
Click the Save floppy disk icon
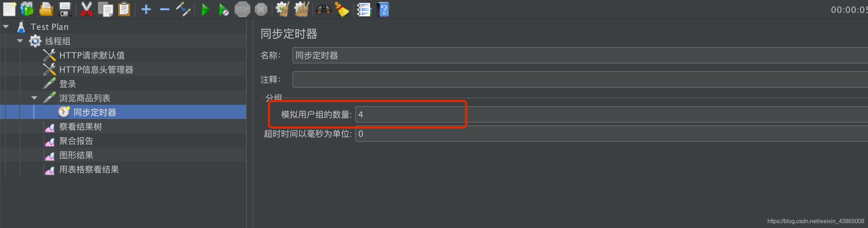tap(65, 9)
